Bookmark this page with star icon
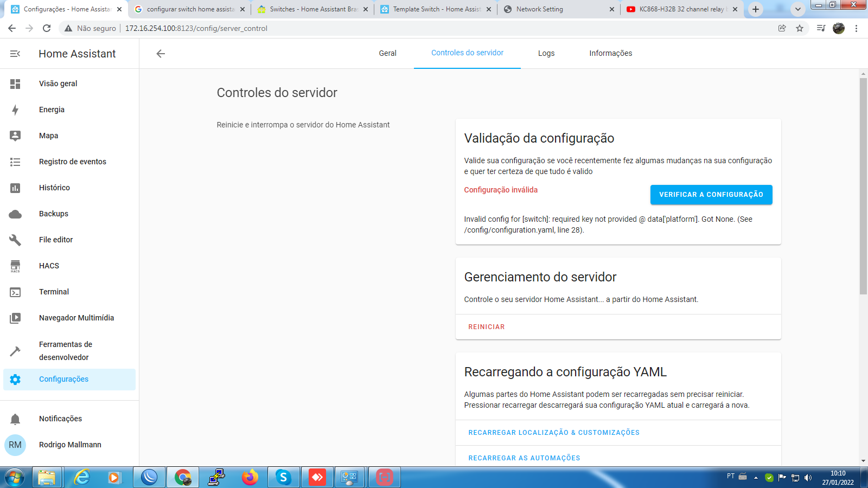This screenshot has width=868, height=488. pyautogui.click(x=800, y=28)
